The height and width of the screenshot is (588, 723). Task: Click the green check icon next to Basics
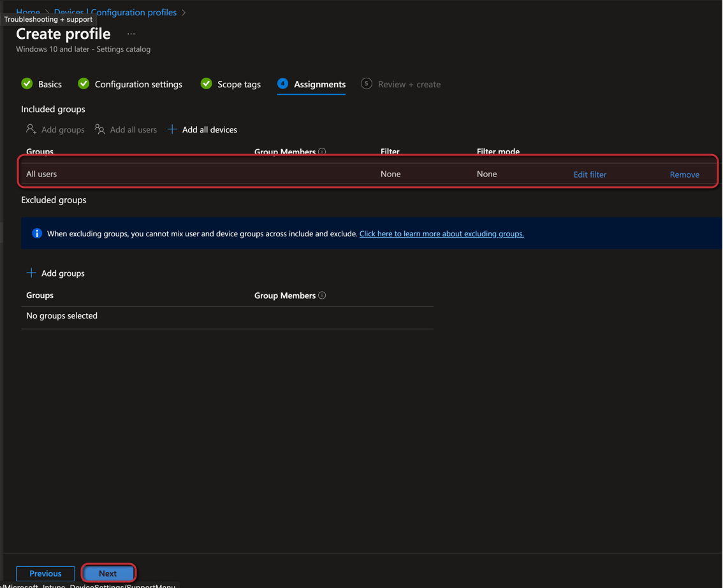click(x=27, y=83)
